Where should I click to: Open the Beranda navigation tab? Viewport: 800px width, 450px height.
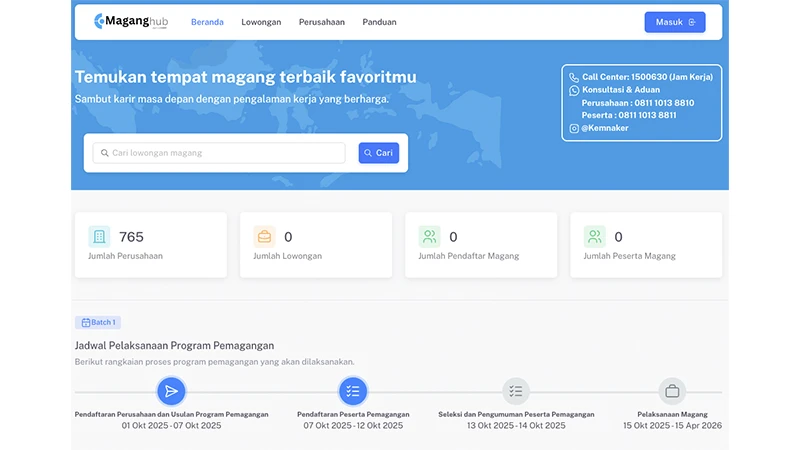point(207,22)
